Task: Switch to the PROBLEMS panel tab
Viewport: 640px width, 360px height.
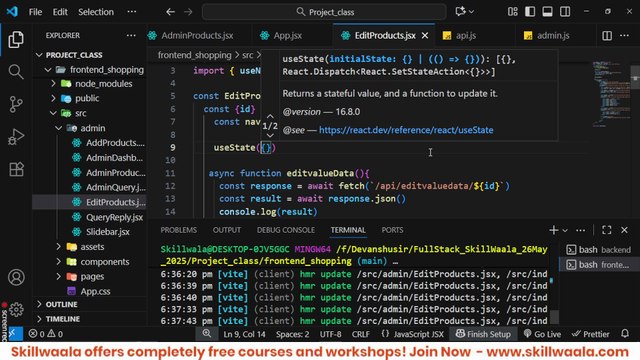Action: click(x=178, y=230)
